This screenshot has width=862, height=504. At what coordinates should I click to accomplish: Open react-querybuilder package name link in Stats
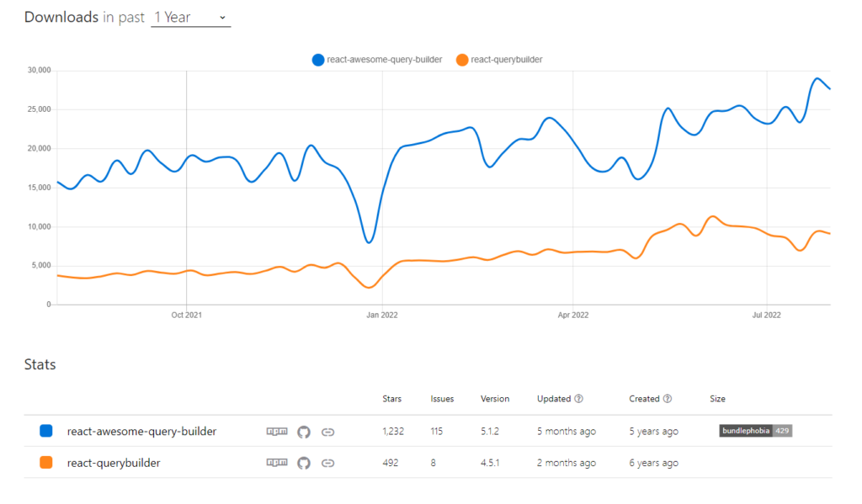point(114,463)
